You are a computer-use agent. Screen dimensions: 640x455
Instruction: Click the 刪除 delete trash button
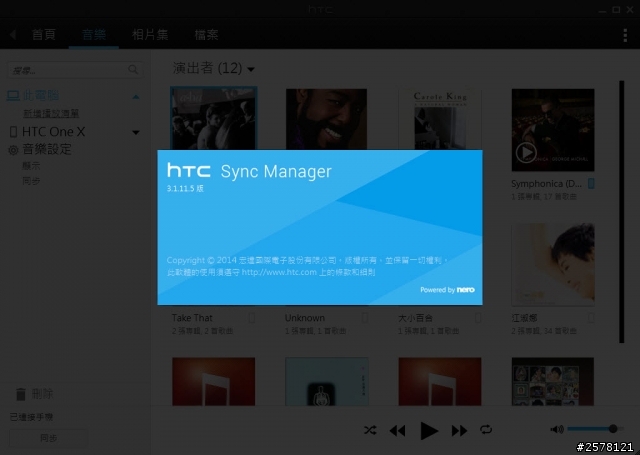35,394
